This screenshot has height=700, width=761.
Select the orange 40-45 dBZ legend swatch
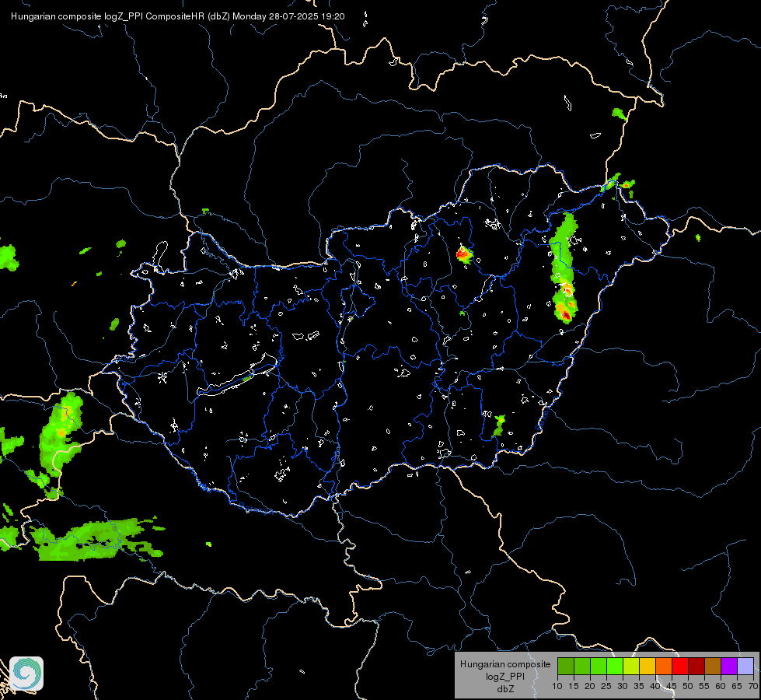coord(664,666)
